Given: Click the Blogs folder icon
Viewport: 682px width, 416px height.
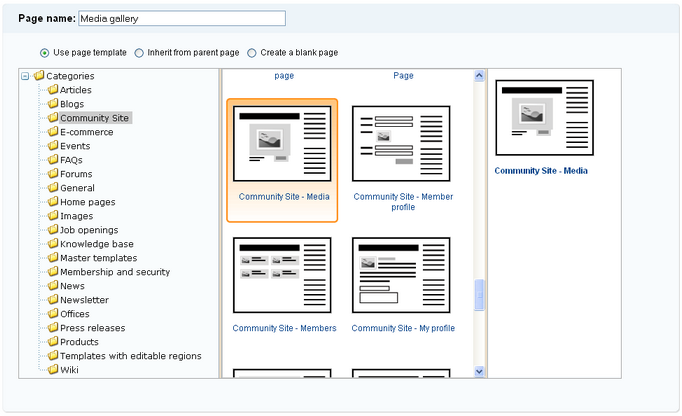Looking at the screenshot, I should coord(53,104).
